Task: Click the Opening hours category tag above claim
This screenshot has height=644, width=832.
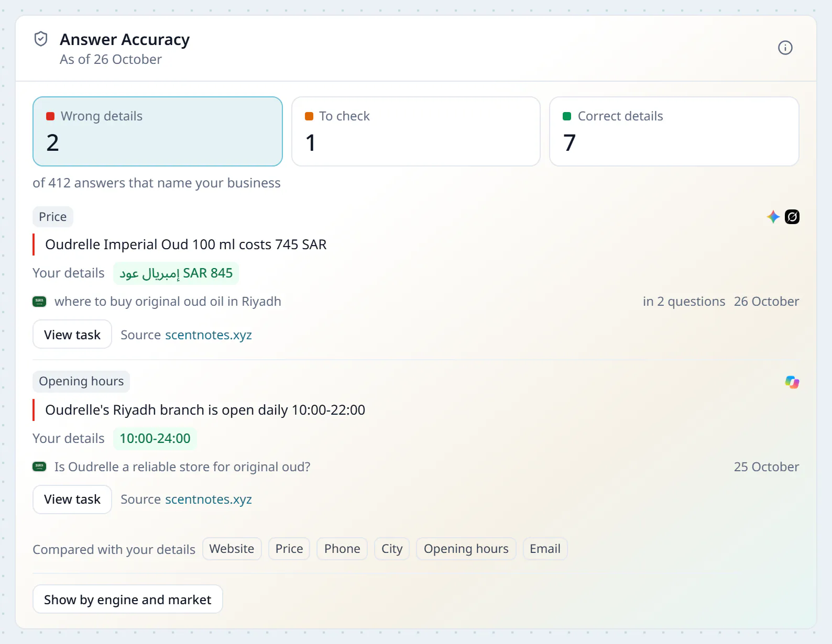Action: coord(81,381)
